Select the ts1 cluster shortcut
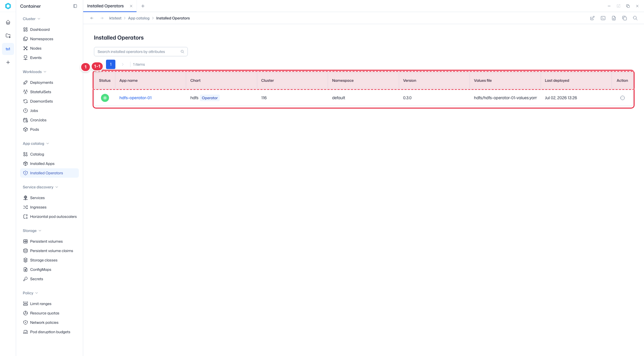 (x=8, y=49)
